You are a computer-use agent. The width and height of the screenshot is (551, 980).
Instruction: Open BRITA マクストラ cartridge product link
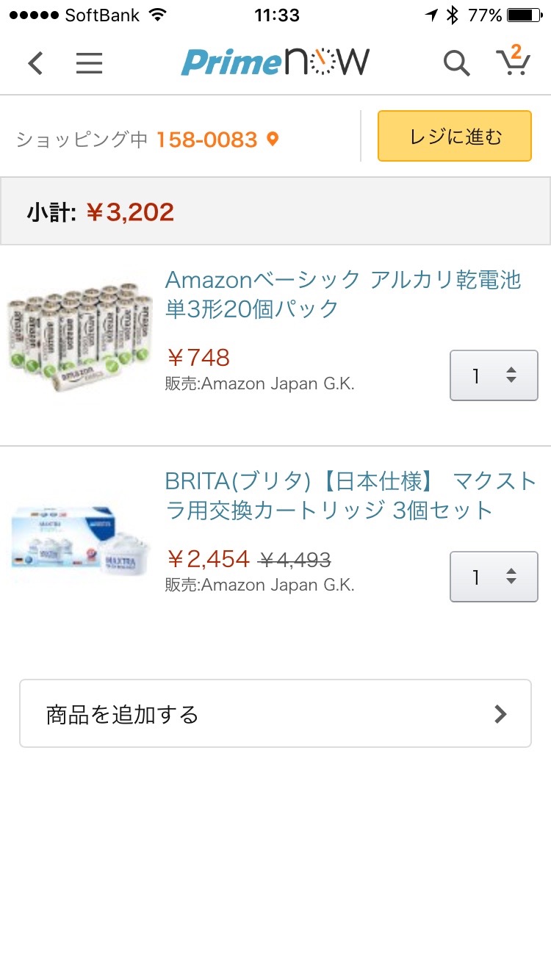coord(350,496)
